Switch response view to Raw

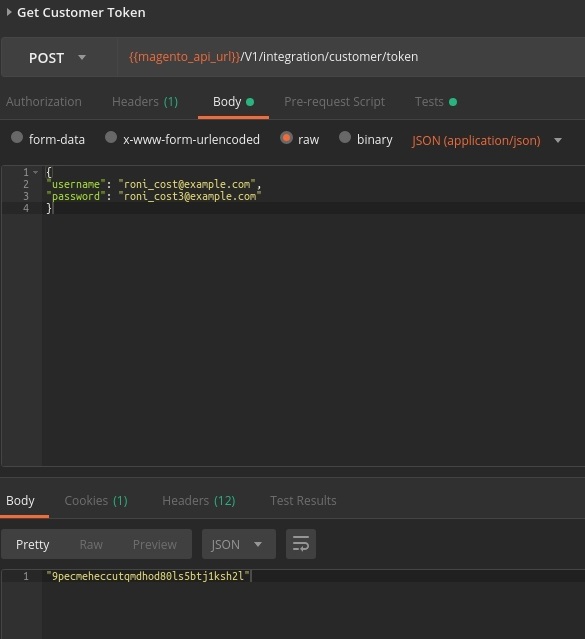91,544
